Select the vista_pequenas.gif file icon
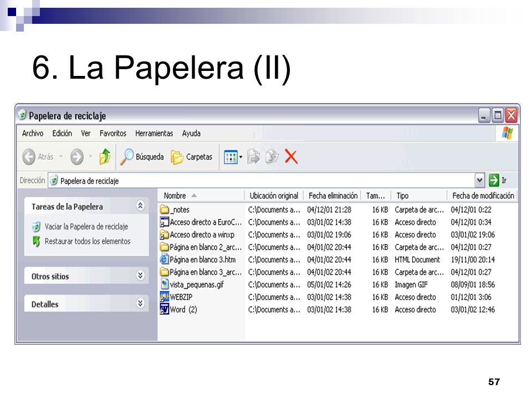Screen dimensions: 532x399 click(164, 284)
